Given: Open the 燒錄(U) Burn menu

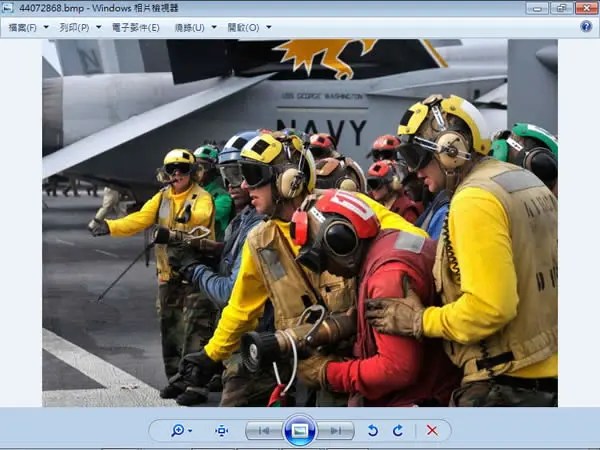Looking at the screenshot, I should 189,28.
